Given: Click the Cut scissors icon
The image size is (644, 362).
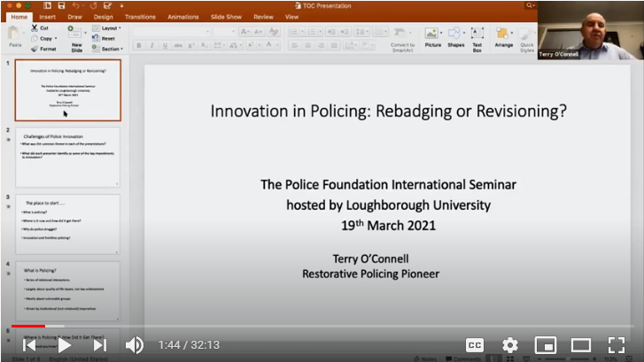Looking at the screenshot, I should [x=35, y=28].
